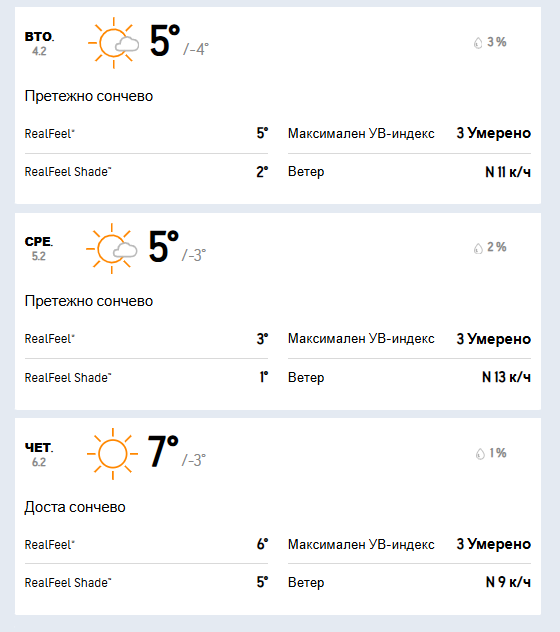Select the /-4° low temperature on Tuesday
560x632 pixels.
[x=196, y=49]
